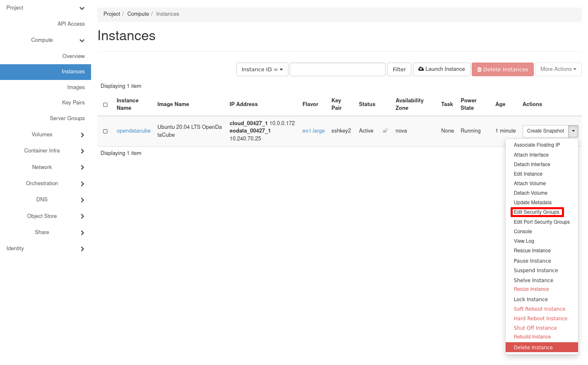Expand the Object Store section
Screen dimensions: 588x365
pos(82,216)
